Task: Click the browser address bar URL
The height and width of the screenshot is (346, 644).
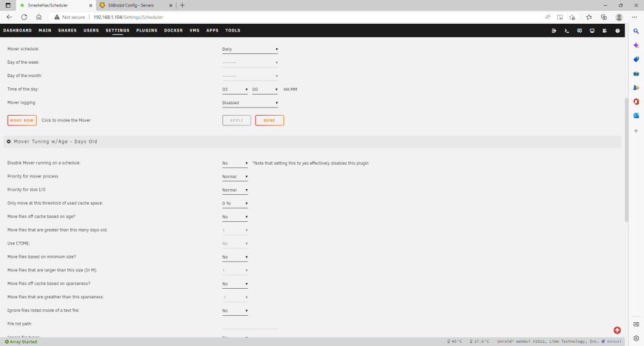Action: click(128, 17)
